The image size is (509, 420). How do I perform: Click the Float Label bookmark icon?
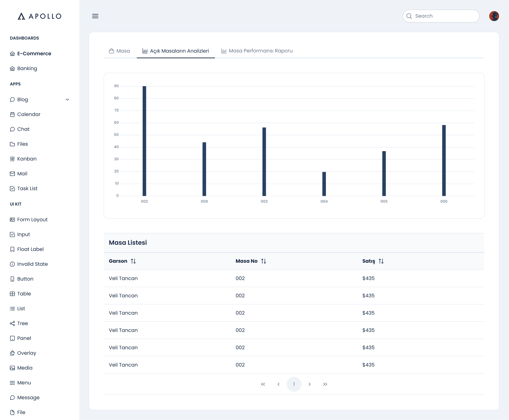pyautogui.click(x=12, y=250)
